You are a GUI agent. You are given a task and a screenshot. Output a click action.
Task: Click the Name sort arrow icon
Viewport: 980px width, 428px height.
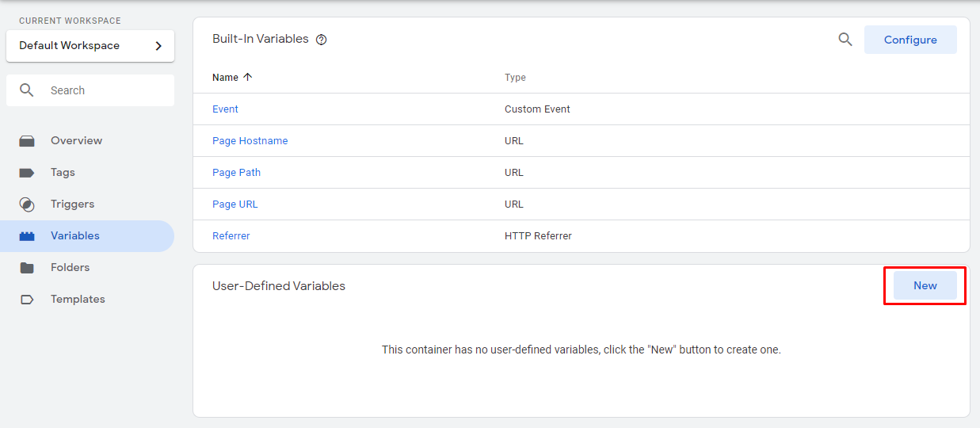(248, 77)
